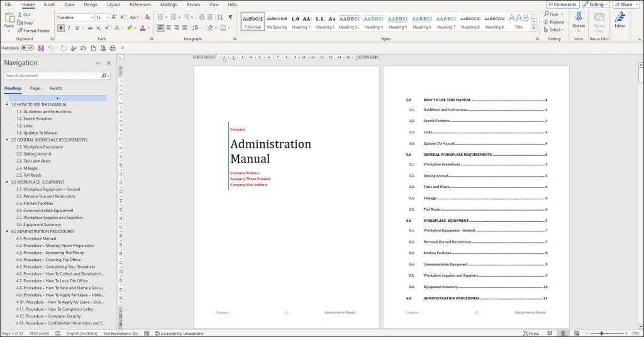Jump to 3.3. Kitchen Facilities heading
This screenshot has height=337, width=644.
35,204
